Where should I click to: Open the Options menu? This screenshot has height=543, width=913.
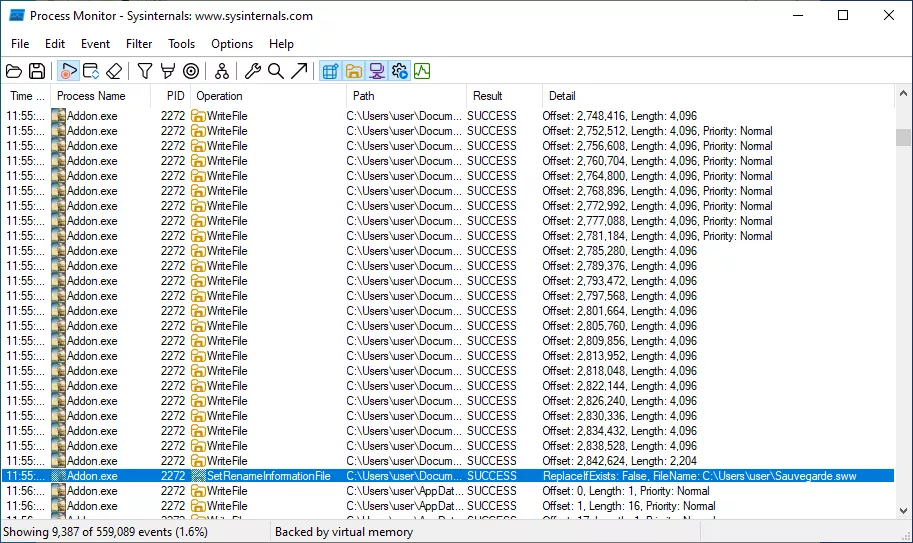click(232, 44)
